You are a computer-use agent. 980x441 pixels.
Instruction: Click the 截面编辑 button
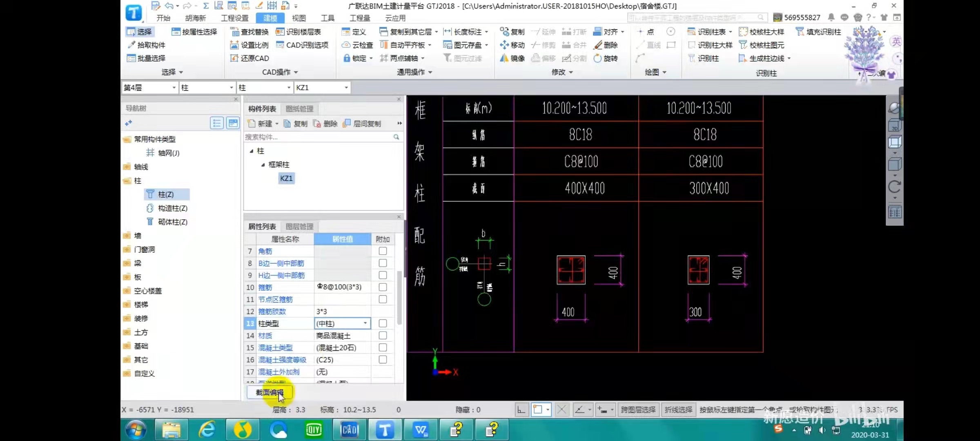[x=269, y=392]
